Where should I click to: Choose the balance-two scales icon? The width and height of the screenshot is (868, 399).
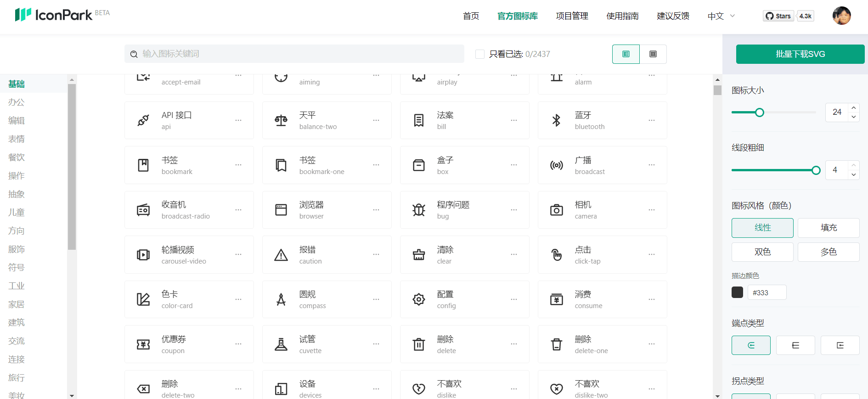pyautogui.click(x=281, y=120)
